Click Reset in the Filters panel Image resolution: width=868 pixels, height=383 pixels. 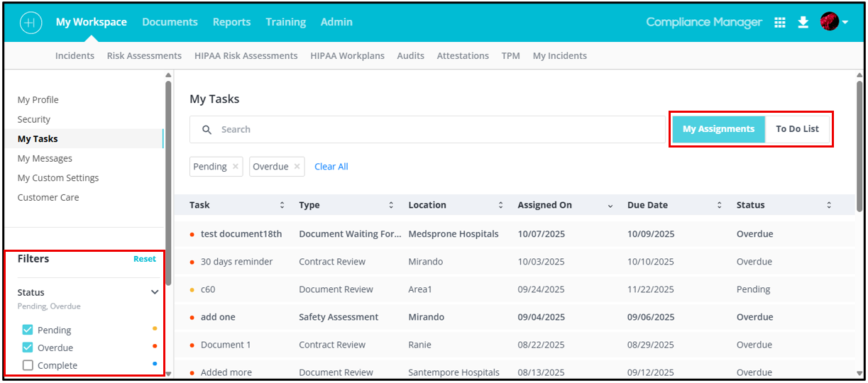tap(145, 259)
